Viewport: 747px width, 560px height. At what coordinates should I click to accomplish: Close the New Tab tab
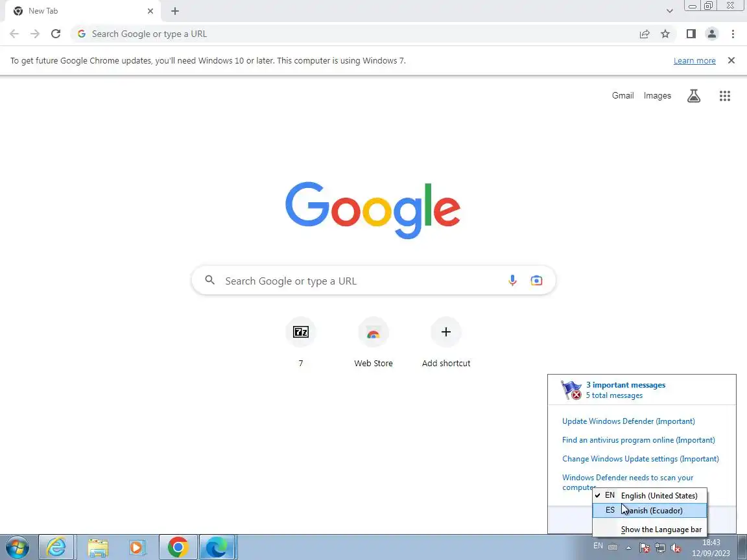[150, 11]
